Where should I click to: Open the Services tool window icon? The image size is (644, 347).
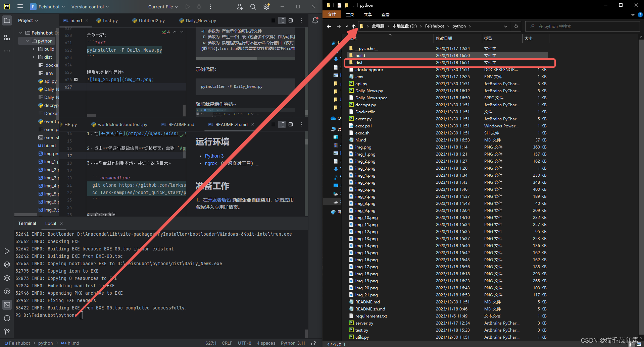pos(7,291)
